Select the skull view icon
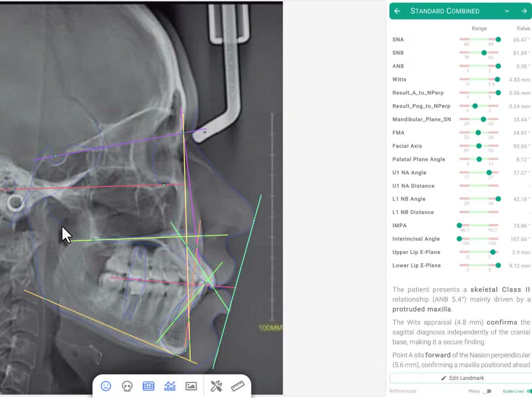532x398 pixels. click(x=127, y=386)
